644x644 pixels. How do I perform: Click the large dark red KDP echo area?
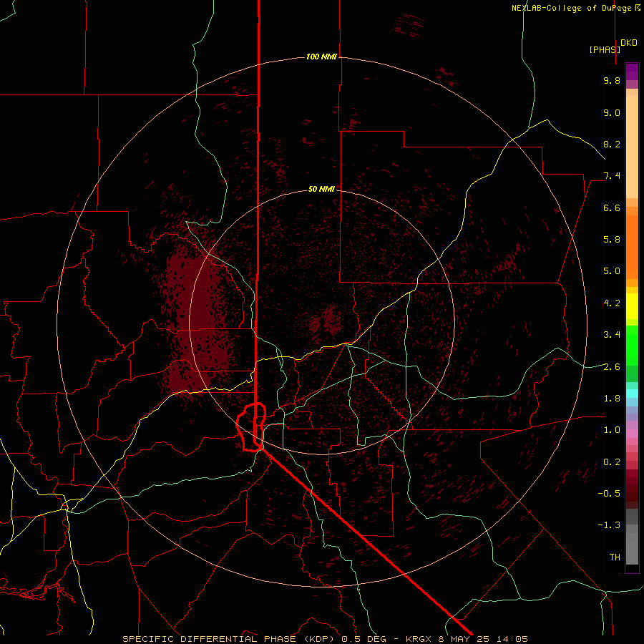click(x=200, y=321)
